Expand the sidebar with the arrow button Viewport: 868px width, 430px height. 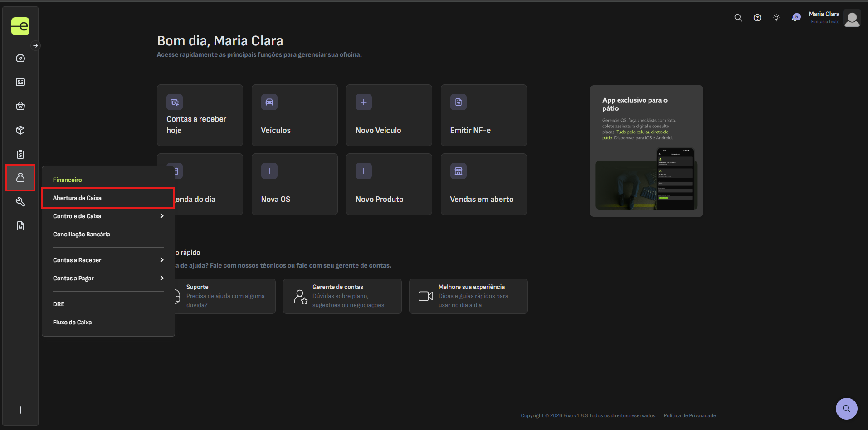(x=36, y=45)
